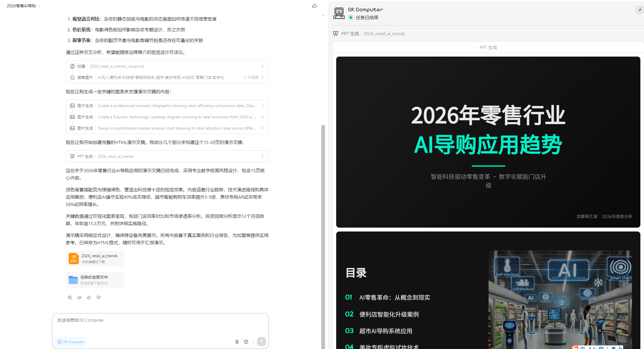Viewport: 644px width, 349px height.
Task: Click the share icon below the response
Action: click(x=79, y=297)
